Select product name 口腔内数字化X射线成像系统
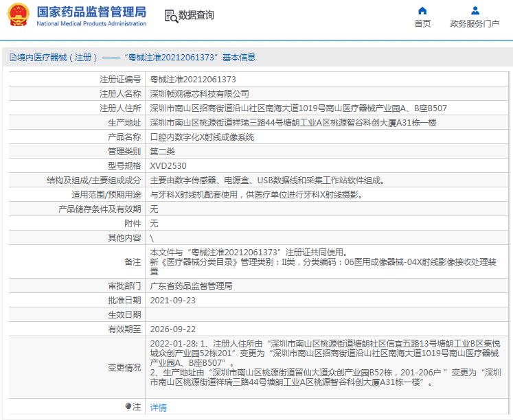Screen dimensions: 513x420 tap(202, 137)
